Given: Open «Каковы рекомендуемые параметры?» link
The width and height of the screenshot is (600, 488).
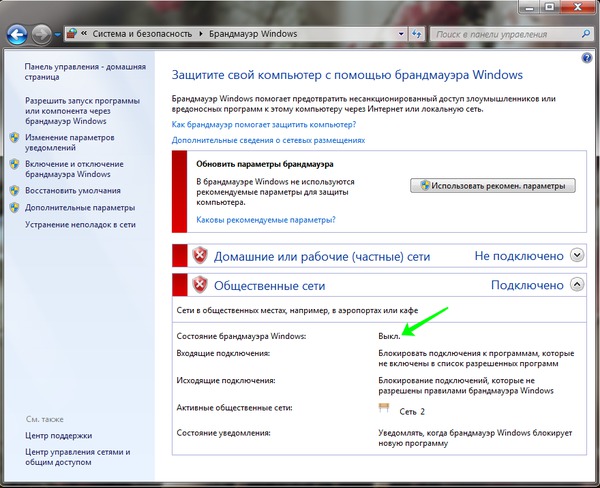Looking at the screenshot, I should (x=266, y=220).
